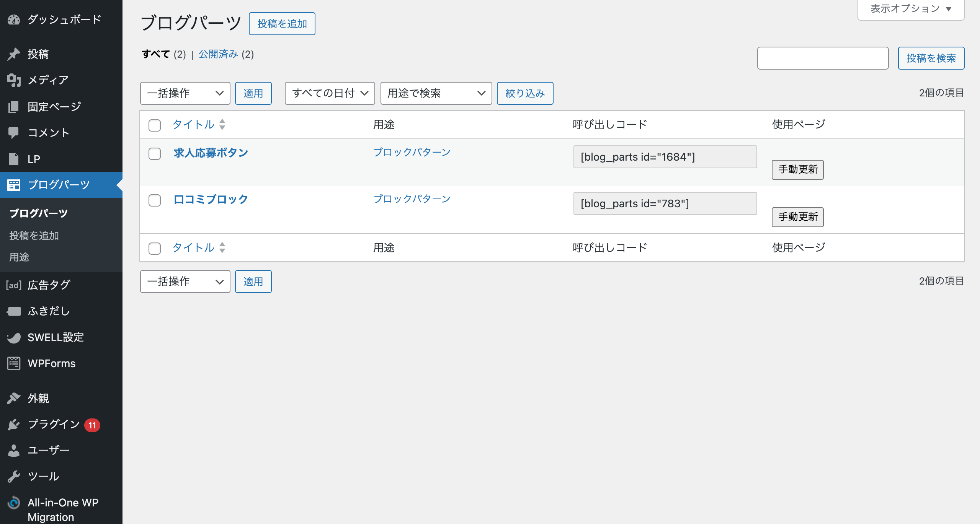Open the 用途 submenu item in the sidebar
Image resolution: width=980 pixels, height=524 pixels.
click(19, 257)
